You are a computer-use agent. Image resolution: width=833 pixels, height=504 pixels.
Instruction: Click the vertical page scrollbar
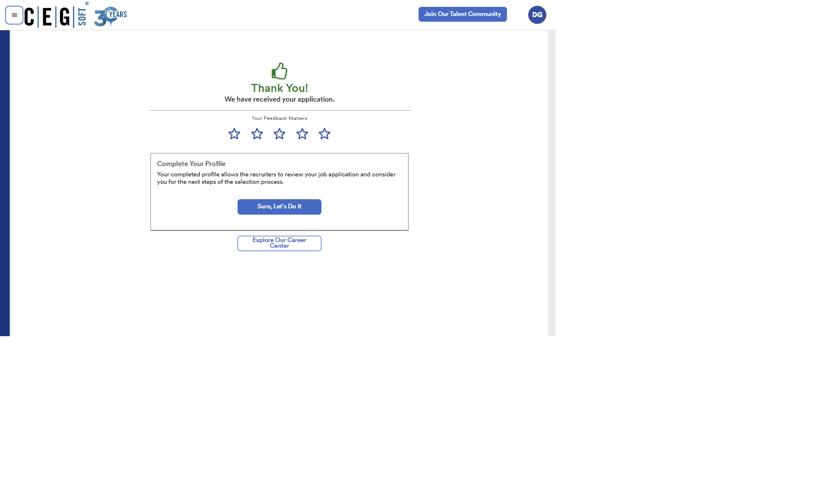pyautogui.click(x=552, y=183)
